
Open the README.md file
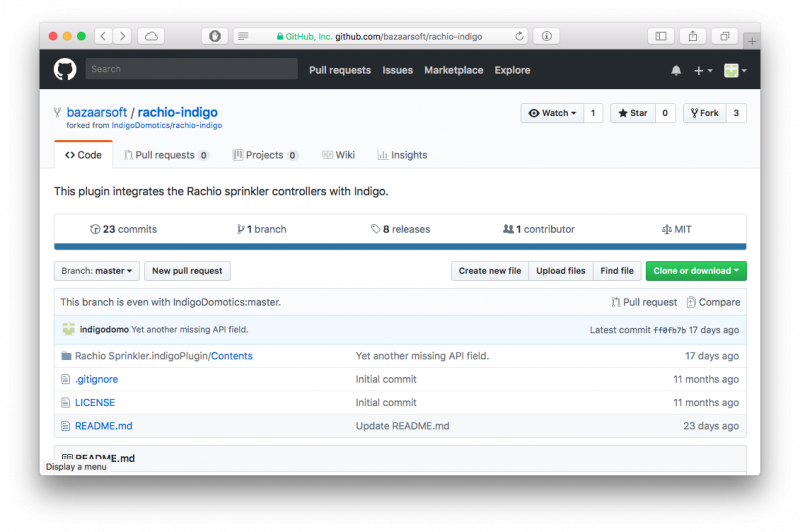pyautogui.click(x=104, y=426)
